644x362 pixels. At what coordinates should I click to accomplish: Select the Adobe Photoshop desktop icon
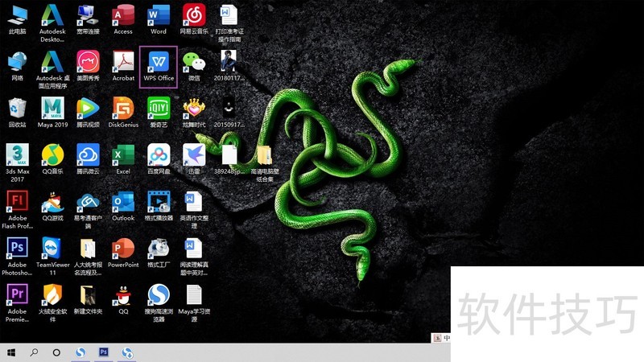pyautogui.click(x=17, y=256)
